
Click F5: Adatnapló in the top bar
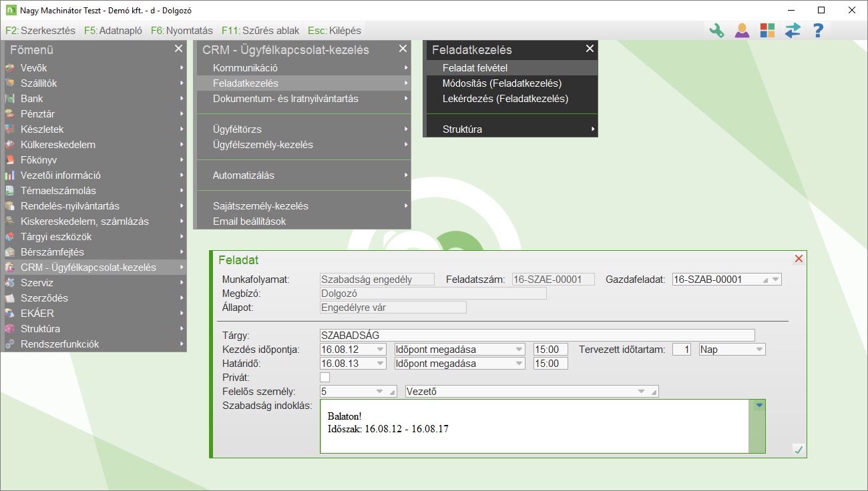113,31
